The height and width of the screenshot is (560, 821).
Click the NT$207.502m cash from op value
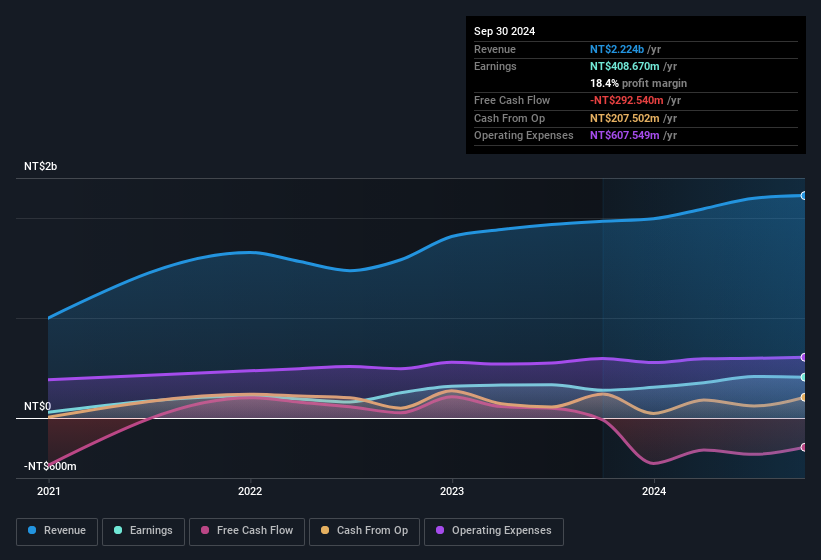[x=625, y=118]
